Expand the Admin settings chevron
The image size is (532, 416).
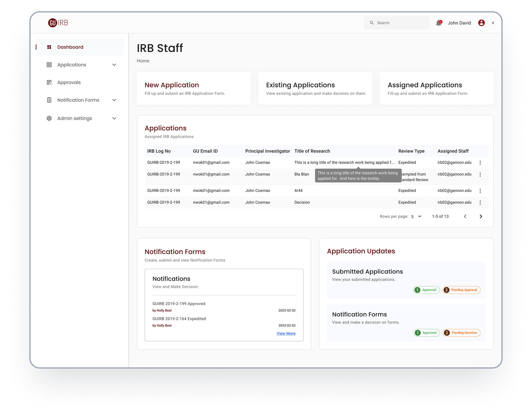(114, 118)
